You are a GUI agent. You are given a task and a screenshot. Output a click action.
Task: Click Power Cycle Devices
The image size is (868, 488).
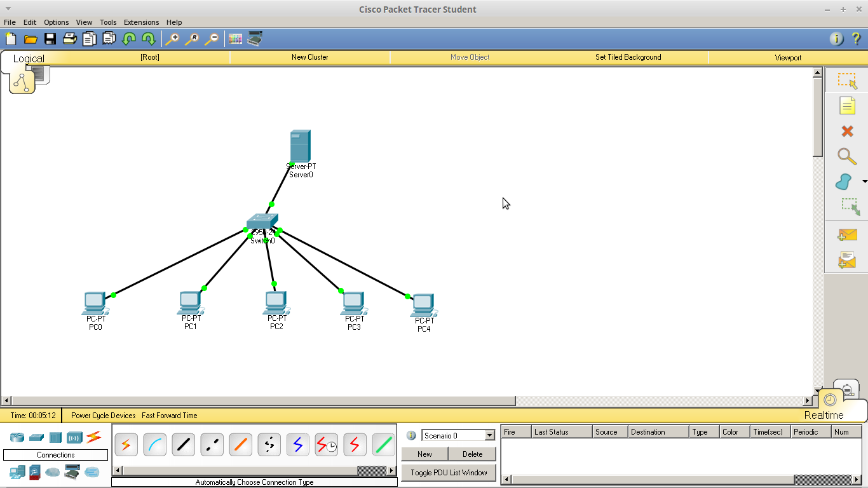point(104,416)
